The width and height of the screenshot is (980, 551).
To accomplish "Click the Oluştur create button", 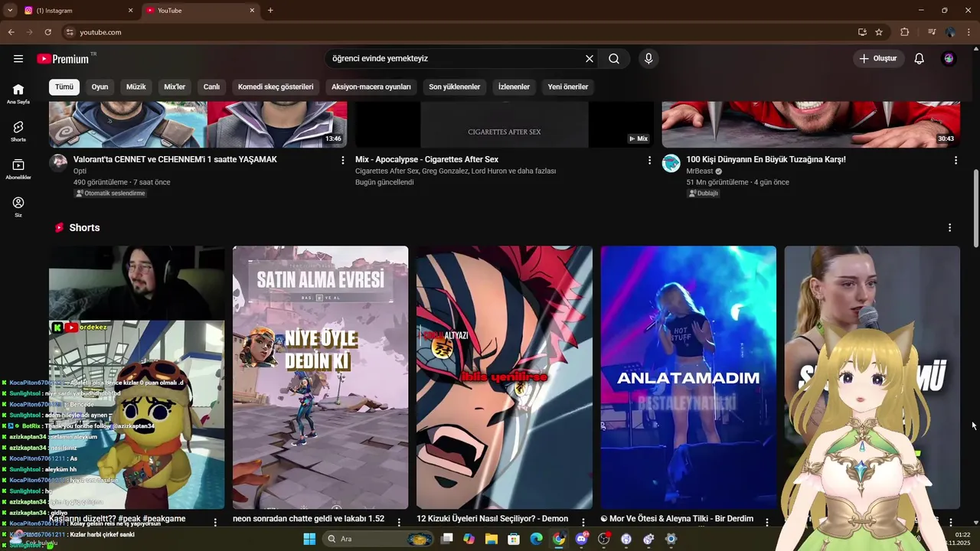I will coord(879,59).
